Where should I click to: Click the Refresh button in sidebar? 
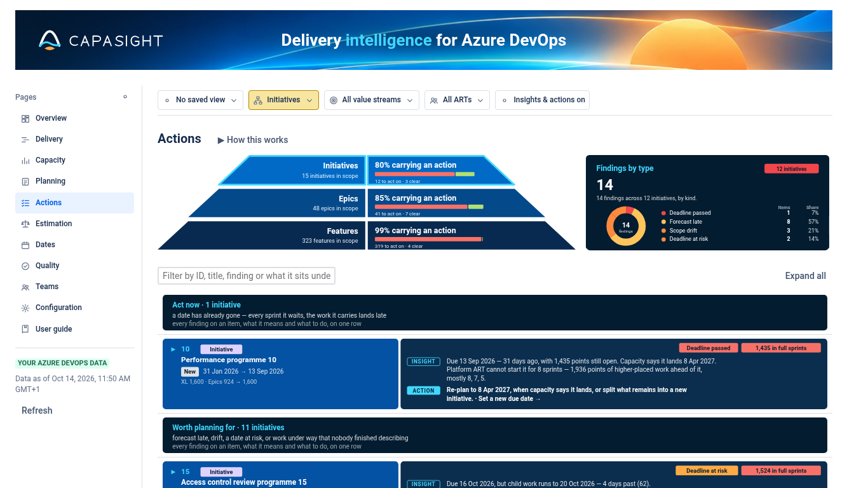pyautogui.click(x=37, y=410)
